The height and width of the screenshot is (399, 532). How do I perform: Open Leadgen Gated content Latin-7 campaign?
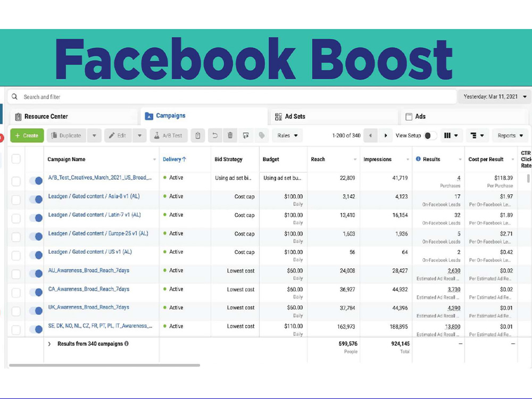coord(94,215)
